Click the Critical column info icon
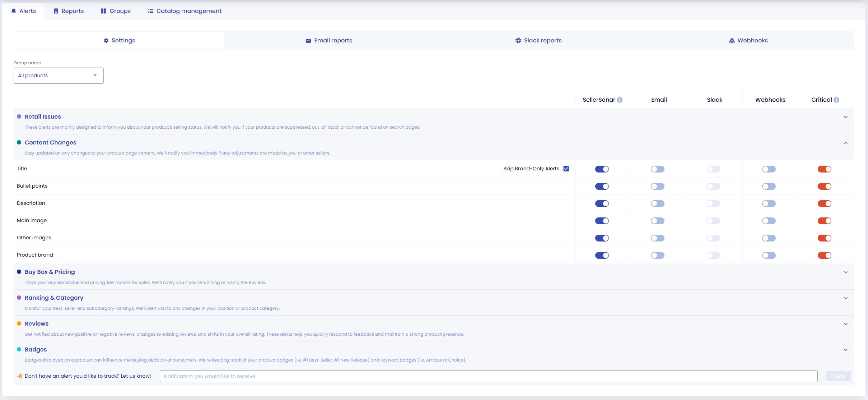Screen dimensions: 868x400 (836, 100)
